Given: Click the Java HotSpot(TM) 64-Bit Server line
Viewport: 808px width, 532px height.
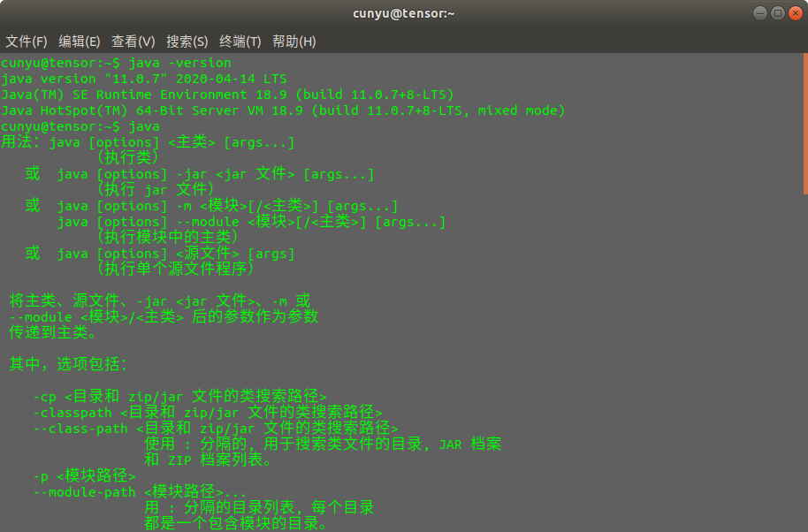Looking at the screenshot, I should [x=283, y=111].
